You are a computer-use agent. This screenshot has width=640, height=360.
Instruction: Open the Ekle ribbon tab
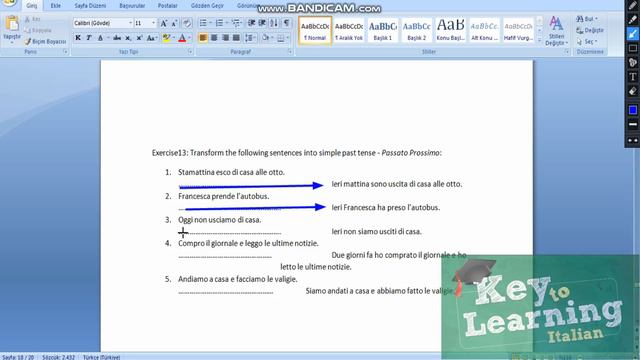tap(56, 6)
